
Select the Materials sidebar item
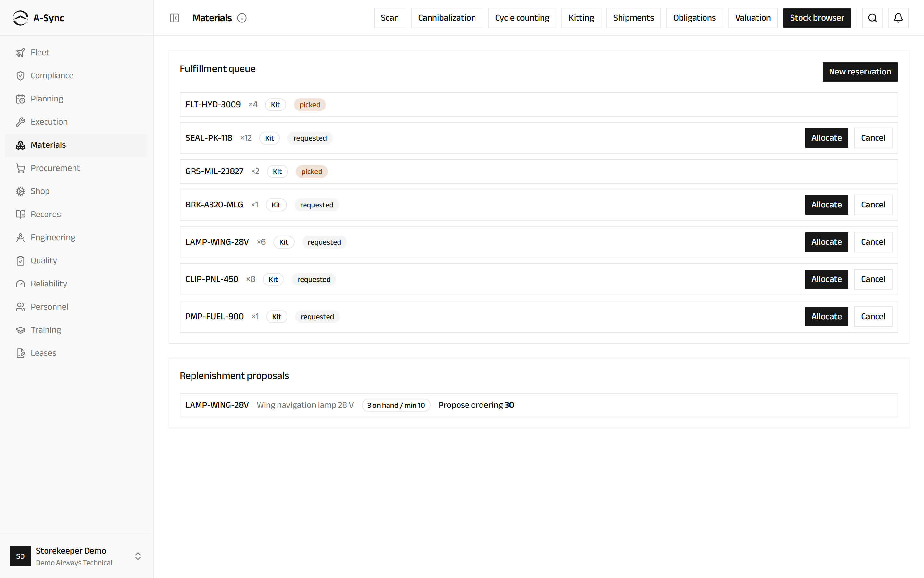point(76,145)
